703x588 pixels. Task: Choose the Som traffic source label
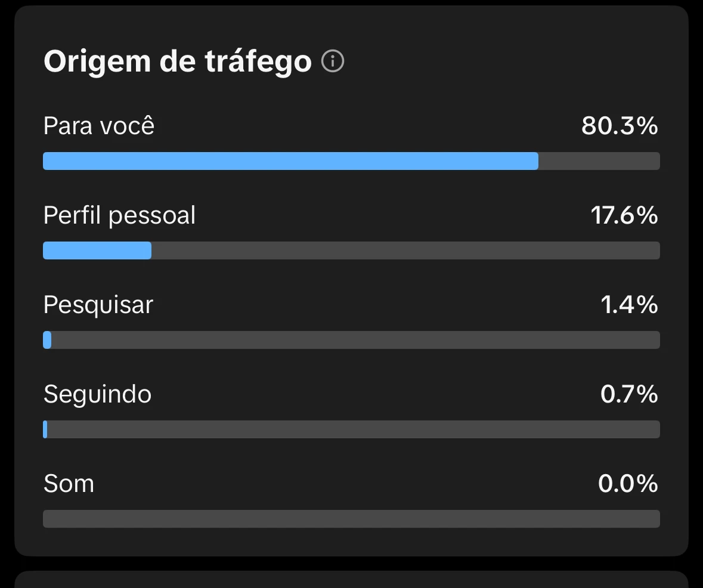click(x=69, y=483)
